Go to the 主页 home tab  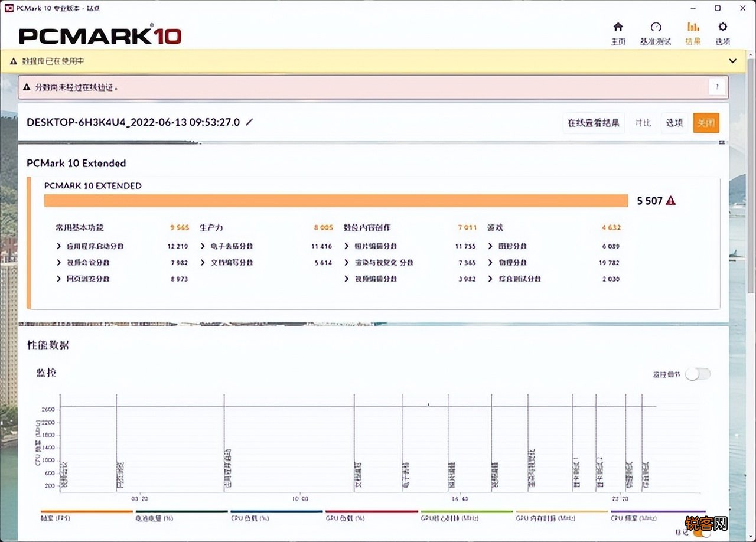618,34
